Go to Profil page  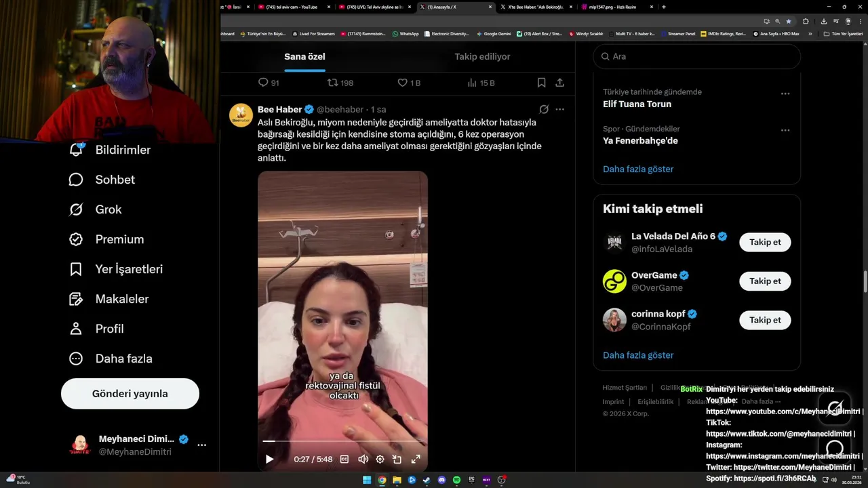tap(96, 329)
